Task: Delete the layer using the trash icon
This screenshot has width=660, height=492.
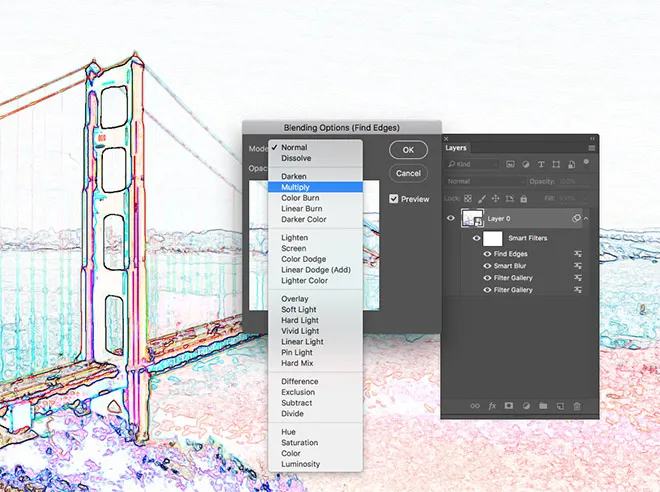Action: tap(577, 406)
